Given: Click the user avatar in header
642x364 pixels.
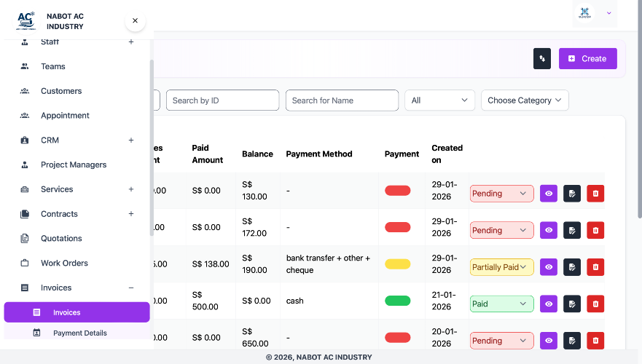Looking at the screenshot, I should click(584, 13).
